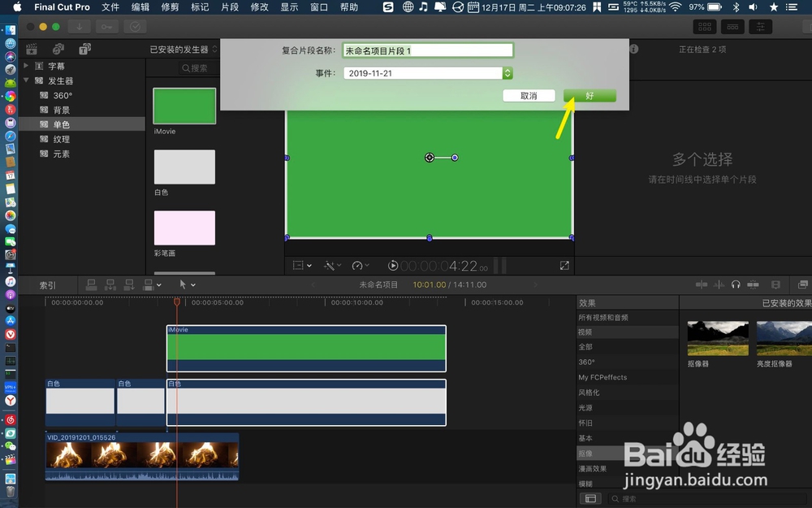The image size is (812, 508).
Task: Show the photos and audio sidebar icon
Action: click(x=58, y=50)
